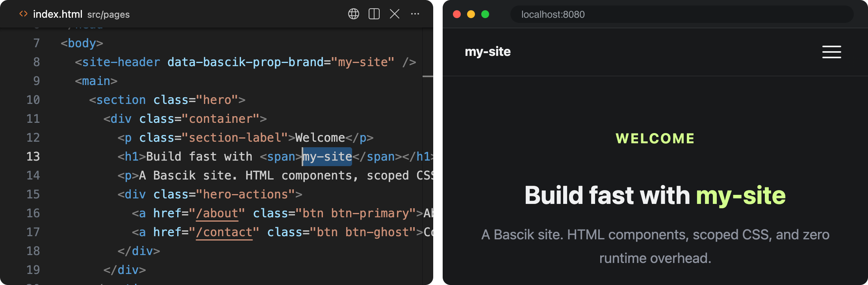Follow the /about href link in code
Viewport: 868px width, 285px height.
coord(217,213)
